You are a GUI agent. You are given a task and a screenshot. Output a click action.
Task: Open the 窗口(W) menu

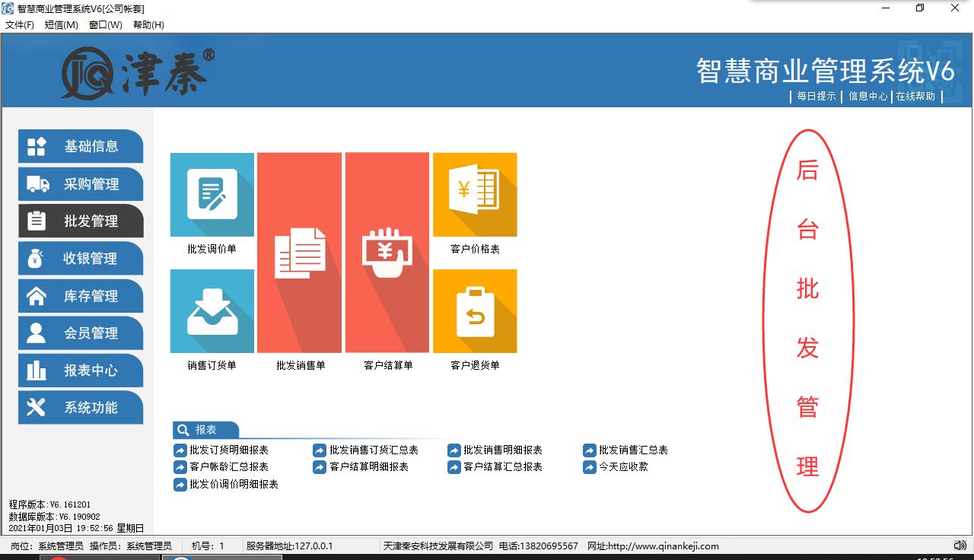click(105, 24)
